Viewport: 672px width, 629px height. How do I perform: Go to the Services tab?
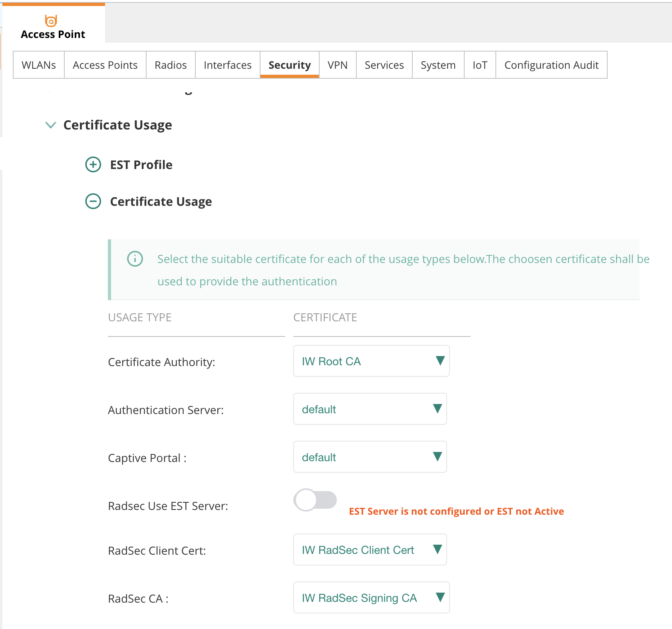coord(384,65)
